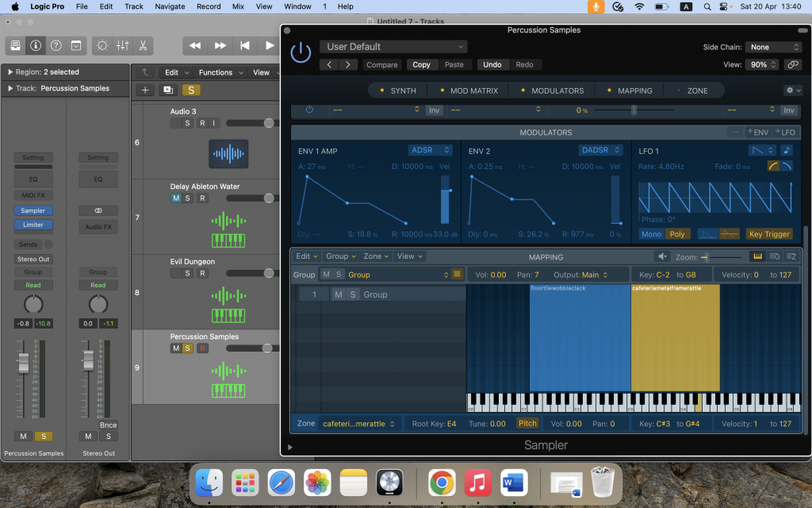Viewport: 812px width, 508px height.
Task: Choose the LFO 1 fade-in curve icon
Action: click(773, 166)
